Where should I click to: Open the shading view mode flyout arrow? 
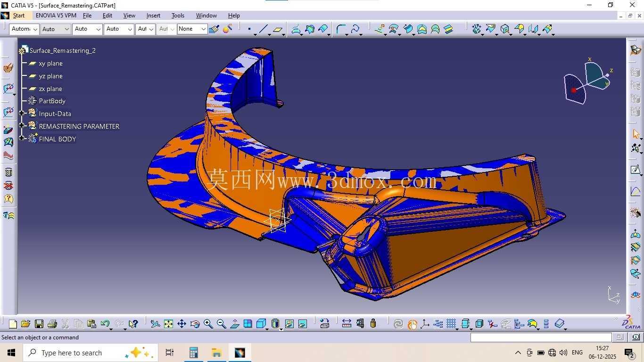pos(281,329)
